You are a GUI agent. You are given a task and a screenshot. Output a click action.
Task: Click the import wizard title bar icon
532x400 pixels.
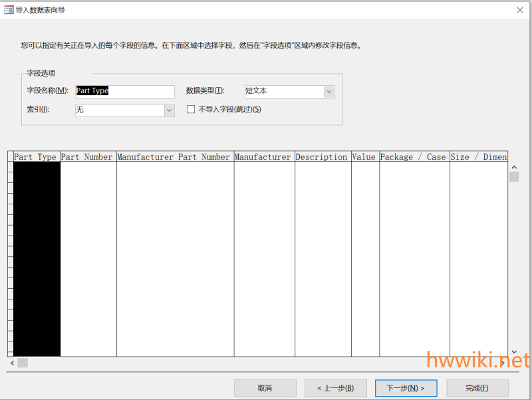point(9,10)
